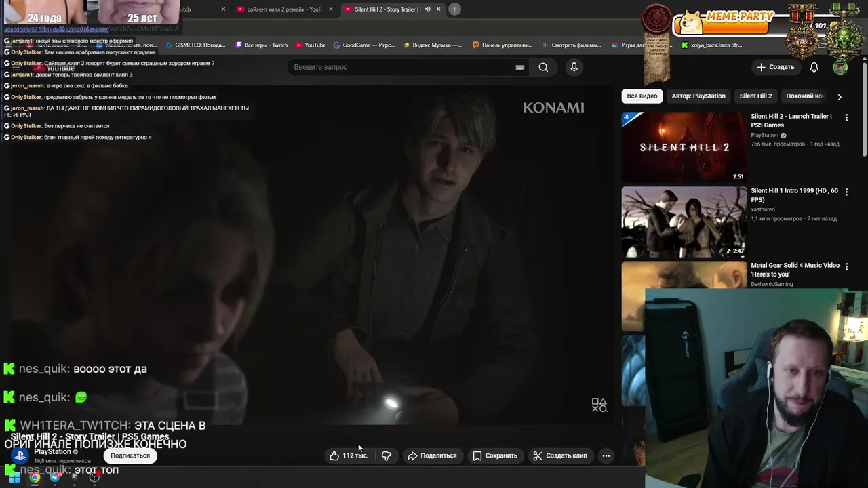Viewport: 868px width, 488px height.
Task: Open Все игры - Twitch bookmark
Action: 262,45
